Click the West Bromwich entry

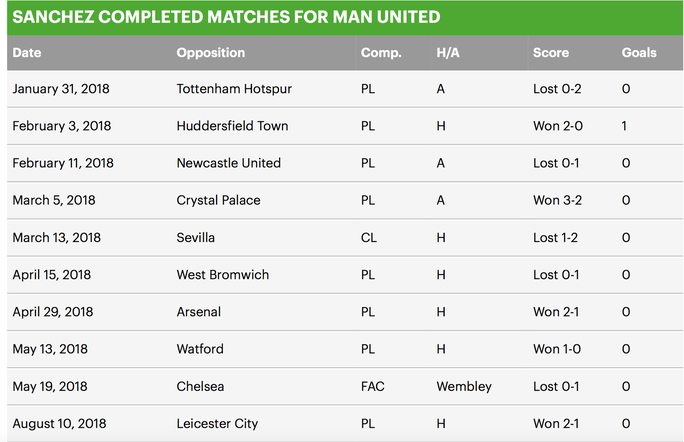coord(222,275)
